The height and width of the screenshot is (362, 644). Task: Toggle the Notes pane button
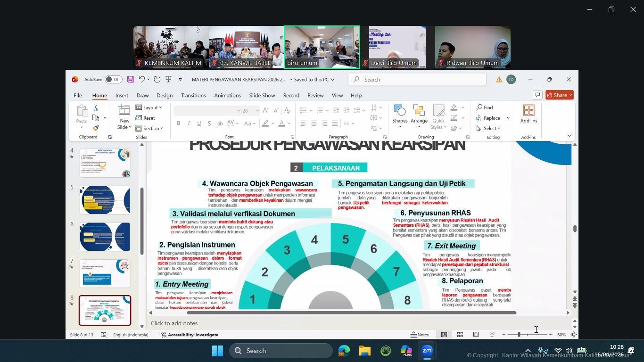[x=420, y=335]
